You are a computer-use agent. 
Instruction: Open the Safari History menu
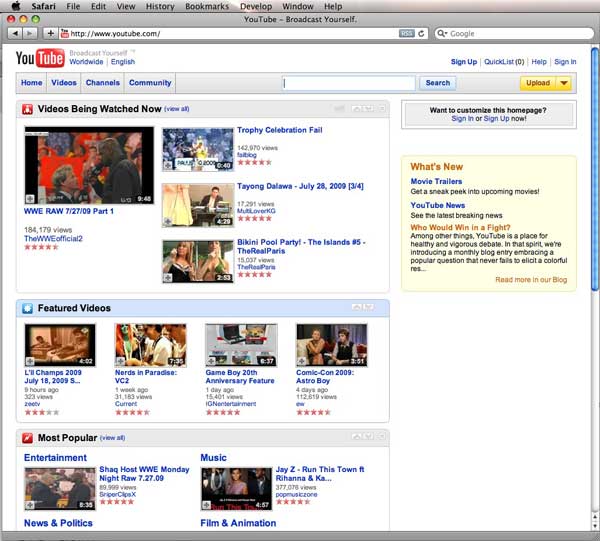tap(160, 6)
